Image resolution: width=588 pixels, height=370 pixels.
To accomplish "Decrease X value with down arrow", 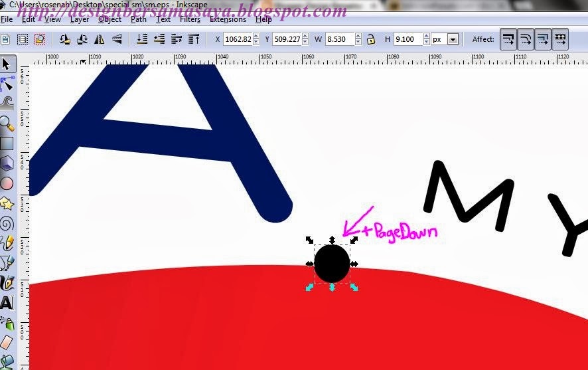I will tap(256, 42).
